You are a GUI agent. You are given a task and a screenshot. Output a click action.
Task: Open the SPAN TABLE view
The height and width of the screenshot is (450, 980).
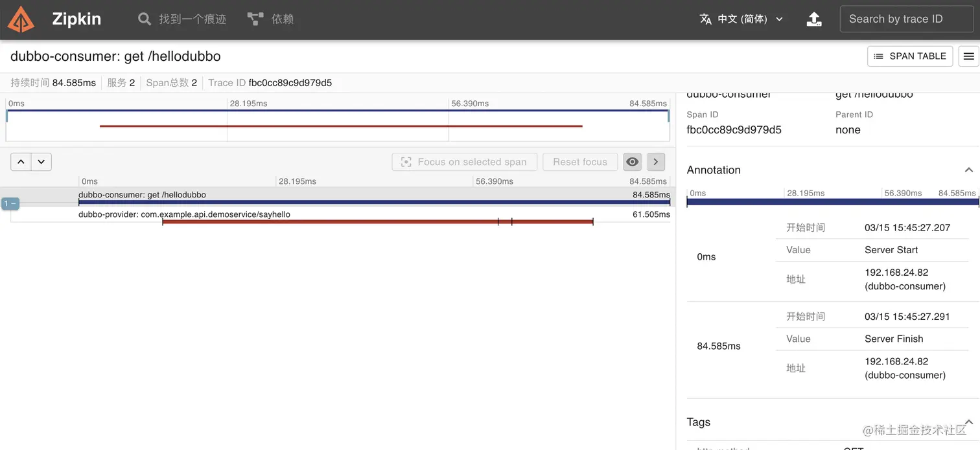click(910, 56)
